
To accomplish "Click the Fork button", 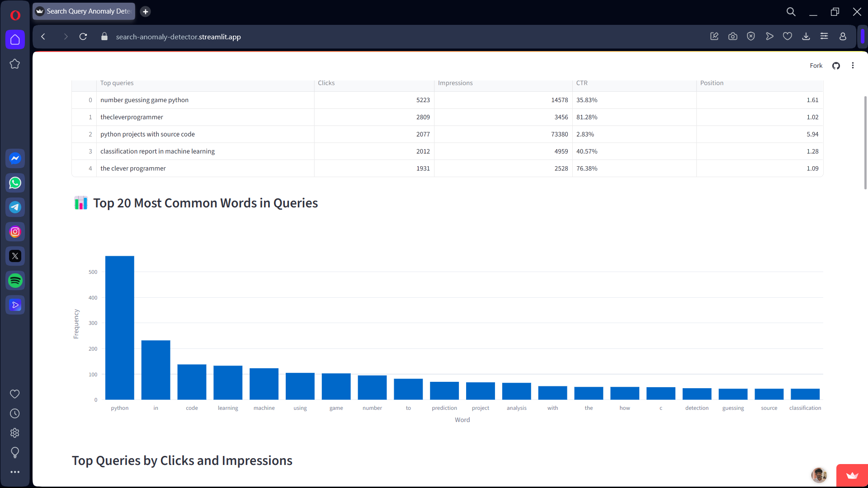I will [816, 66].
